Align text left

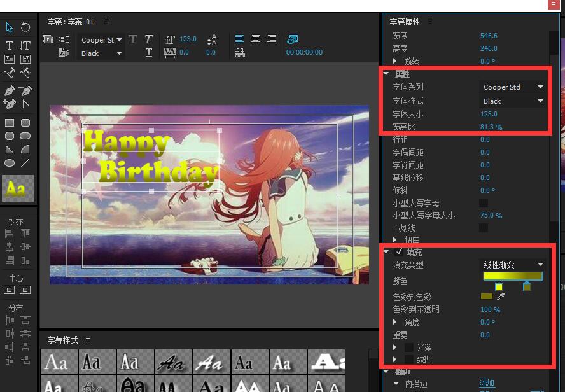click(240, 39)
